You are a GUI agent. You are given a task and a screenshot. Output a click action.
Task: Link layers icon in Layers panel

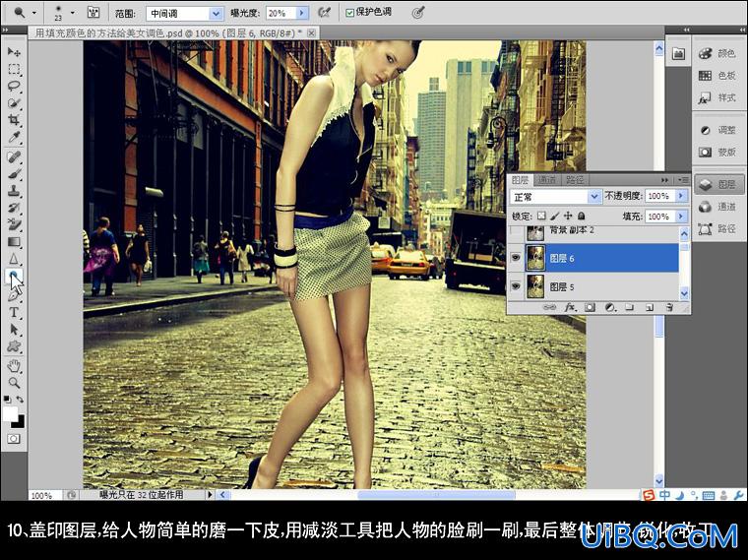549,308
